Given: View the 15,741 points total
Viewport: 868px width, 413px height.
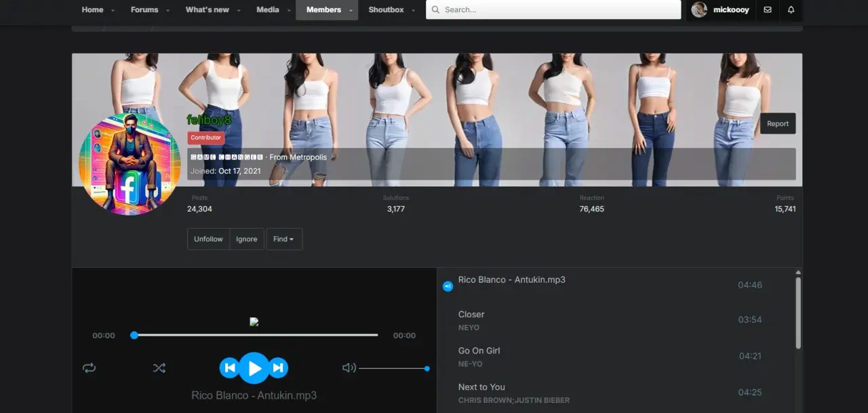Looking at the screenshot, I should pyautogui.click(x=785, y=209).
